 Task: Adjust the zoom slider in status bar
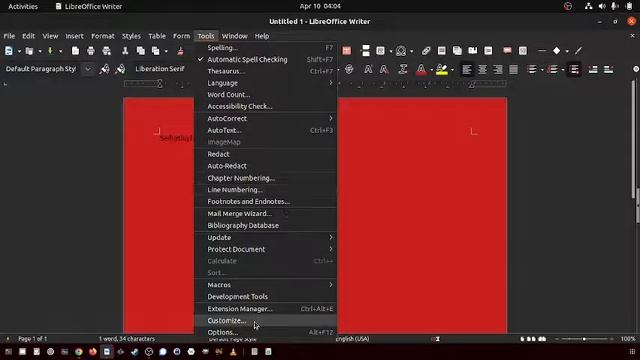[584, 339]
